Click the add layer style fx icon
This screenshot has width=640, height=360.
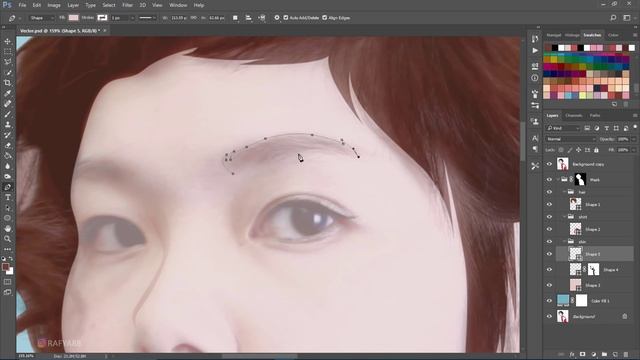tap(572, 354)
